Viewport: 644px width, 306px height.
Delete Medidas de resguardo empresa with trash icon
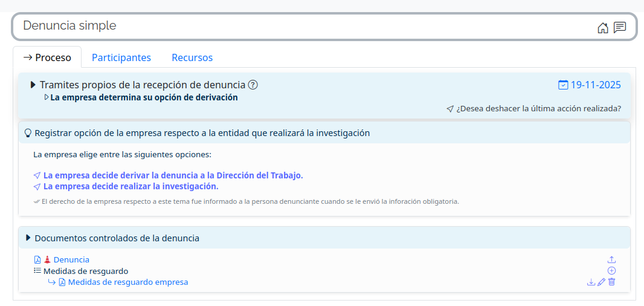click(611, 282)
